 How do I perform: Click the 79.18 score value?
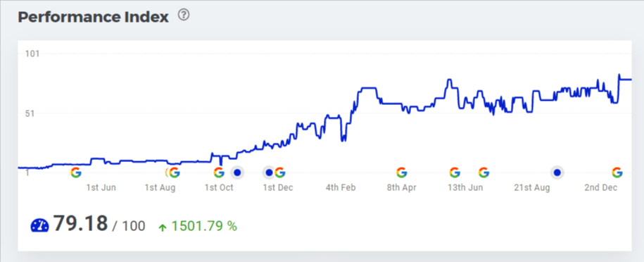[x=80, y=224]
